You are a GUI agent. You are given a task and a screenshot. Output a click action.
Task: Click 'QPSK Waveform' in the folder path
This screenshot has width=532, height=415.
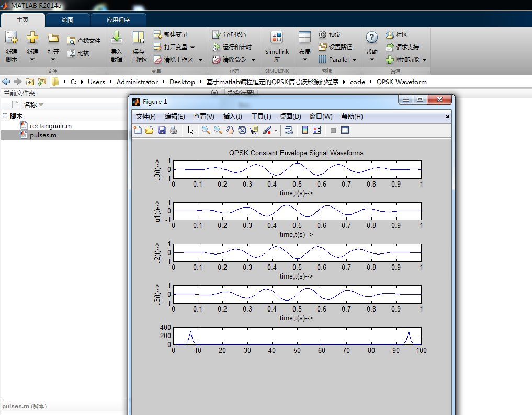click(x=401, y=82)
